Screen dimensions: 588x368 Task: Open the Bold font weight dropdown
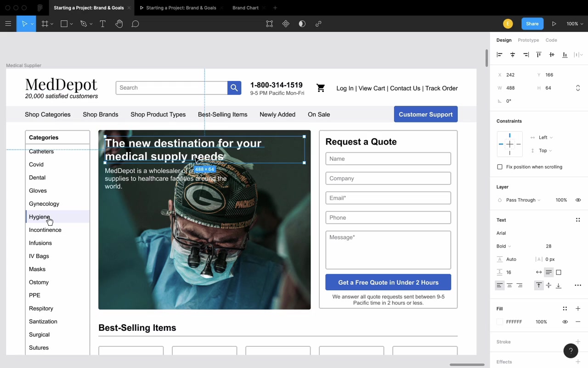[x=504, y=246]
